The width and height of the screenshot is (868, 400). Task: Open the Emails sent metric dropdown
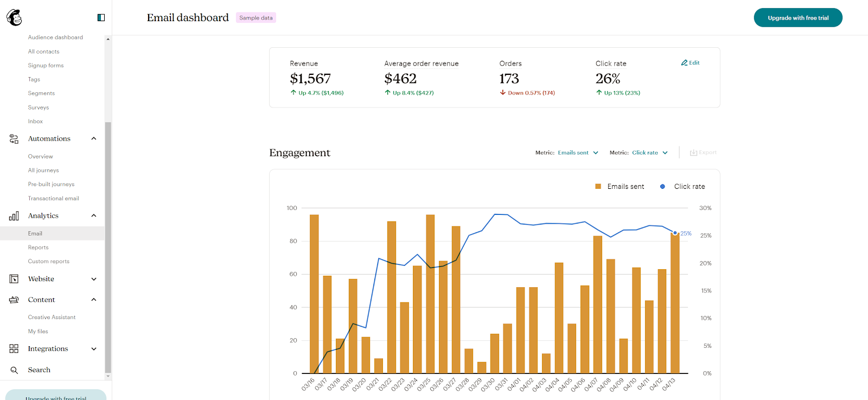578,153
